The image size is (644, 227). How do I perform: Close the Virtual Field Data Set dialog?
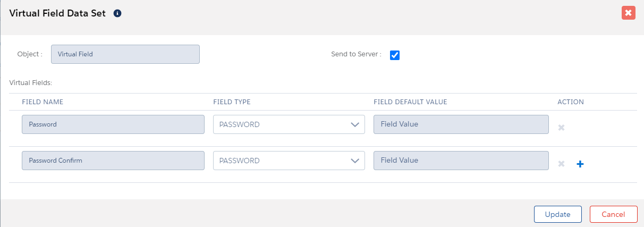click(628, 13)
